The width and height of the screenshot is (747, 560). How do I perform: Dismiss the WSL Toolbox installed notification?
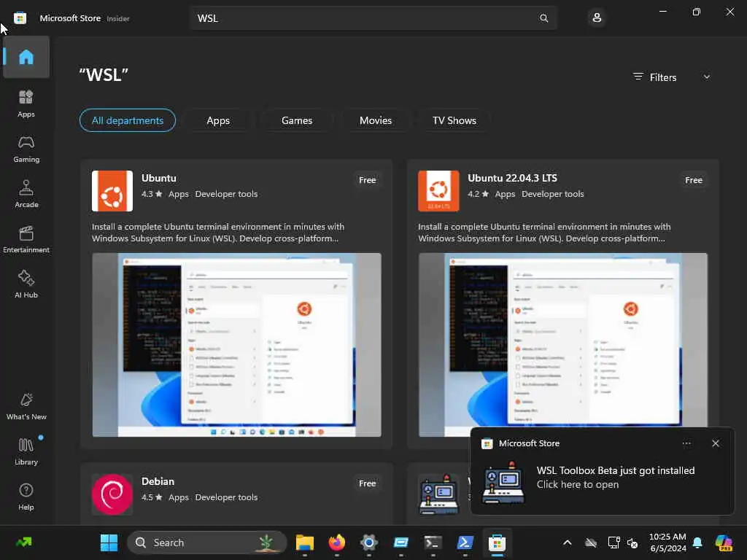coord(716,443)
